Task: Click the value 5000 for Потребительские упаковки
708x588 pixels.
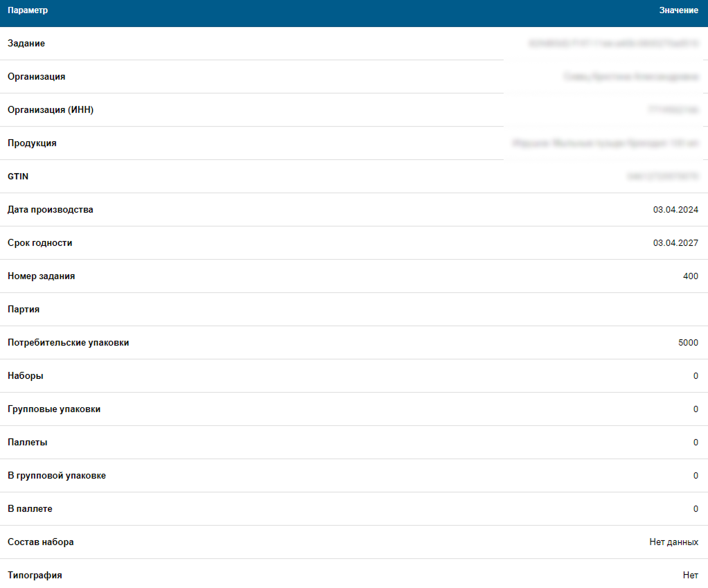Action: click(x=687, y=343)
